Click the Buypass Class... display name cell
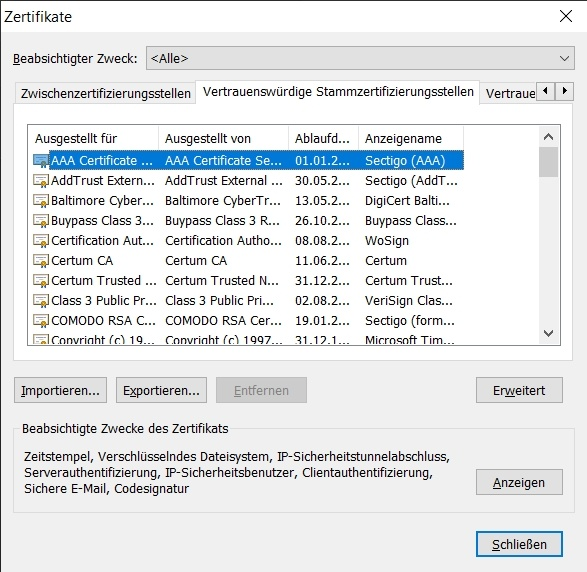The height and width of the screenshot is (572, 587). coord(411,220)
